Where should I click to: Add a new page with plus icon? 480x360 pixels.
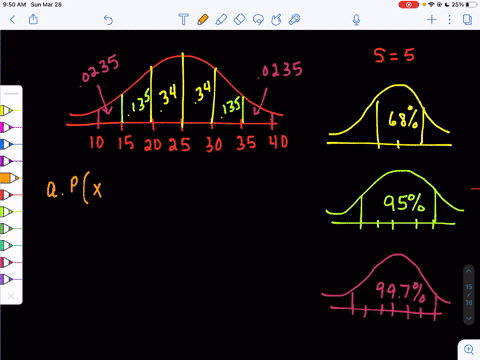coord(432,20)
